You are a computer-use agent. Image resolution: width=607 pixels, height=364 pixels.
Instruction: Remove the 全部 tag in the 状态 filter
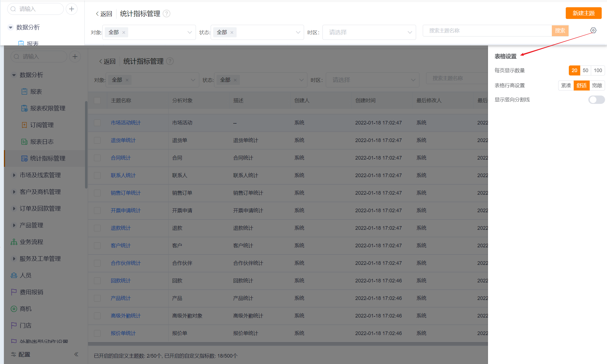point(232,33)
